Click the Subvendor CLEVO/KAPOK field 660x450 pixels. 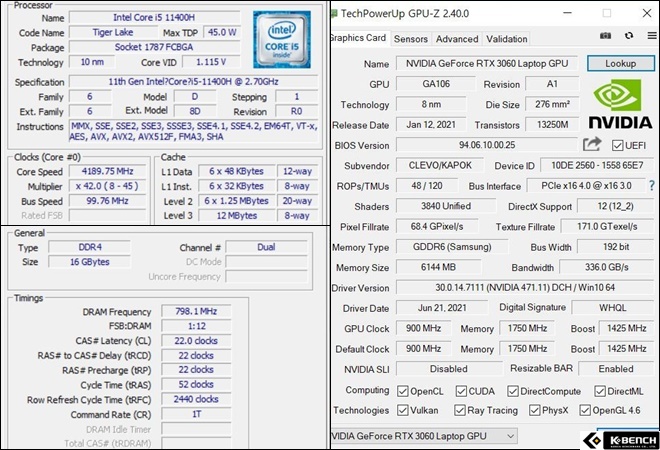(440, 165)
